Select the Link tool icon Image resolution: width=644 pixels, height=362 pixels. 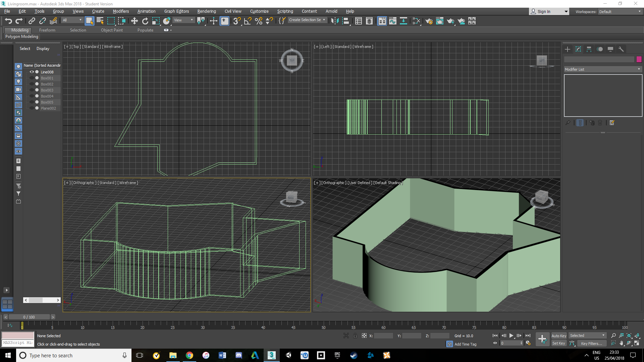tap(32, 21)
